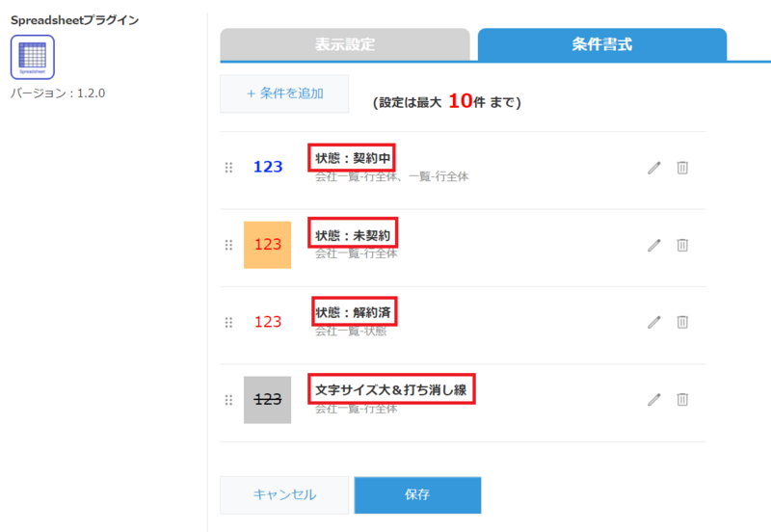This screenshot has width=771, height=532.
Task: Save settings with the 保存 button
Action: (417, 494)
